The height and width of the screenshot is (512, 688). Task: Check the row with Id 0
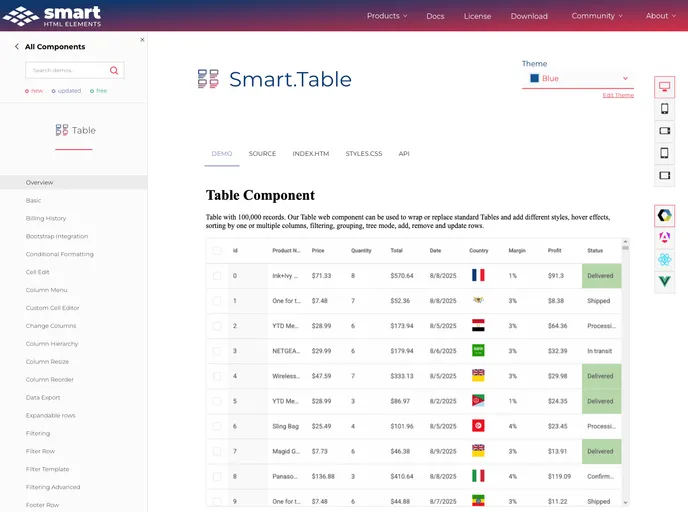[217, 276]
